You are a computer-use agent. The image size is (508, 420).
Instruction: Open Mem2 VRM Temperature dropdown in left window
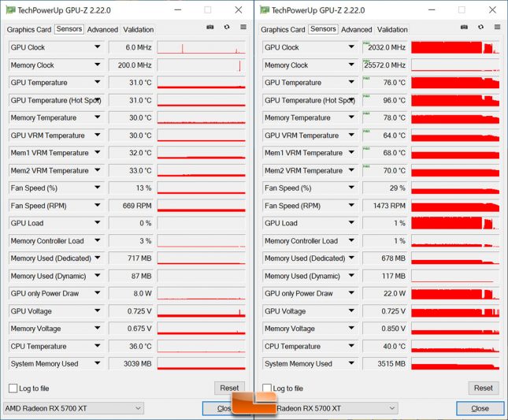click(97, 170)
